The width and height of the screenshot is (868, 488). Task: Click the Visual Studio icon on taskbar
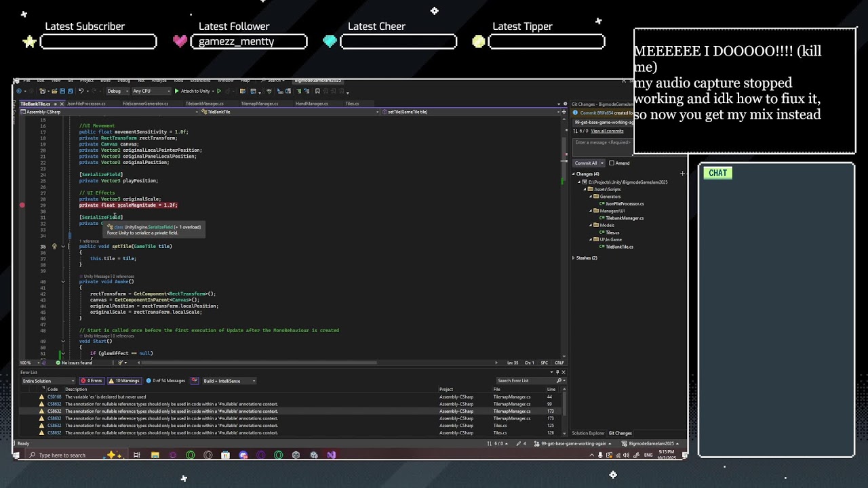click(331, 455)
